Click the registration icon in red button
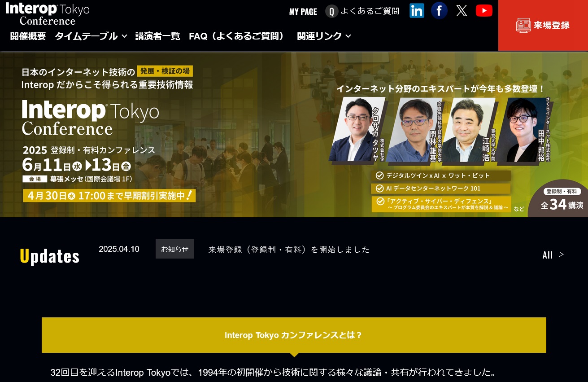Screen dimensions: 588x382 click(523, 25)
